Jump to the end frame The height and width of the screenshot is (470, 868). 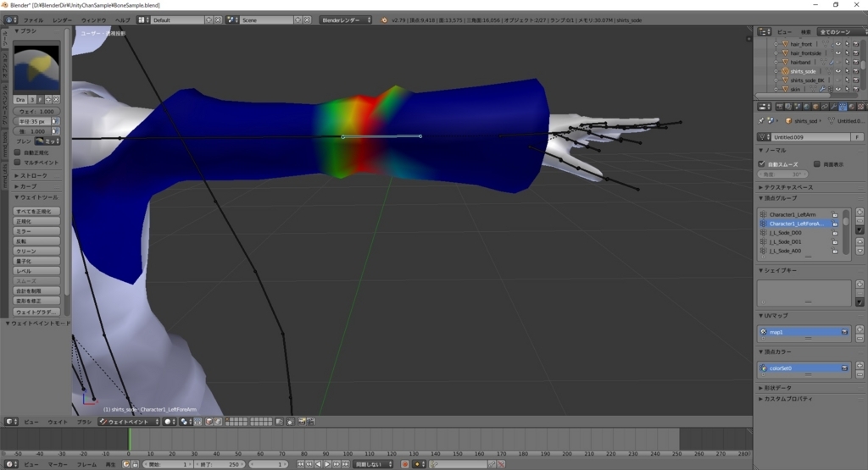point(346,464)
